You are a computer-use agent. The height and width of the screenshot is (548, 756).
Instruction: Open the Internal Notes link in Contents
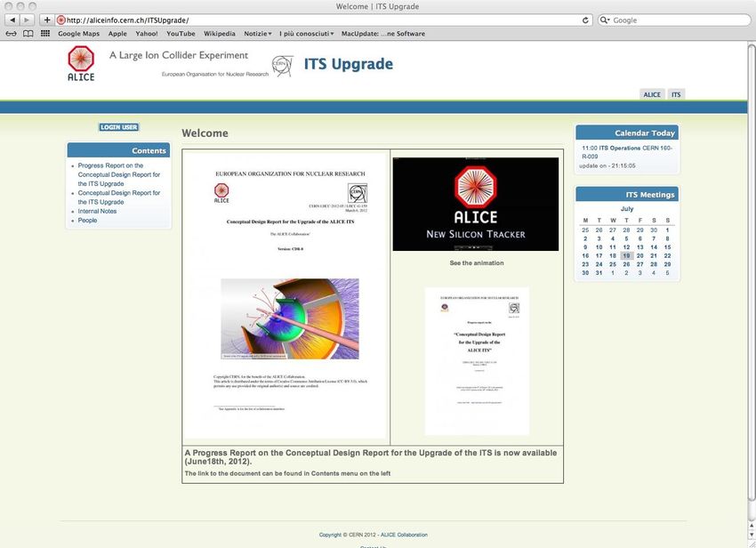click(x=97, y=211)
